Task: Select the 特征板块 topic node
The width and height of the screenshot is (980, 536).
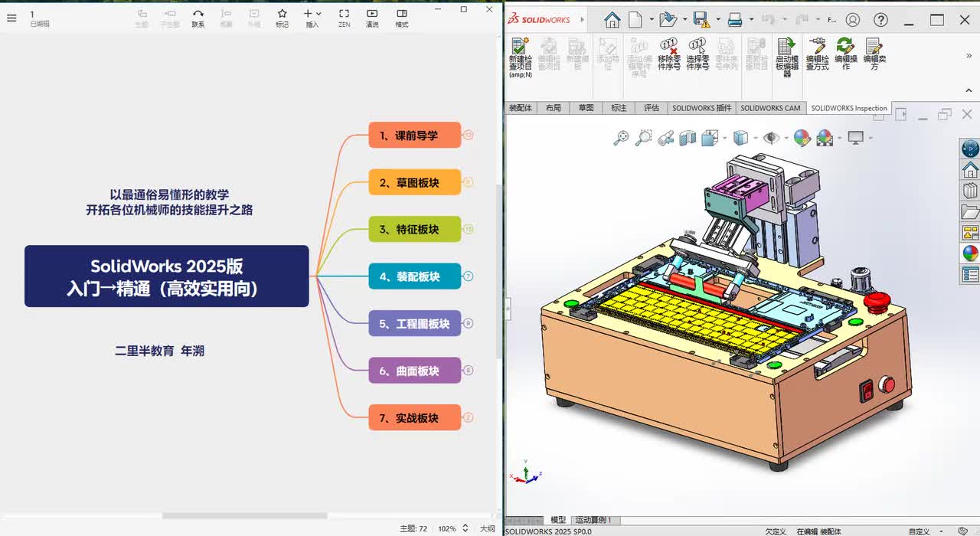Action: [415, 229]
